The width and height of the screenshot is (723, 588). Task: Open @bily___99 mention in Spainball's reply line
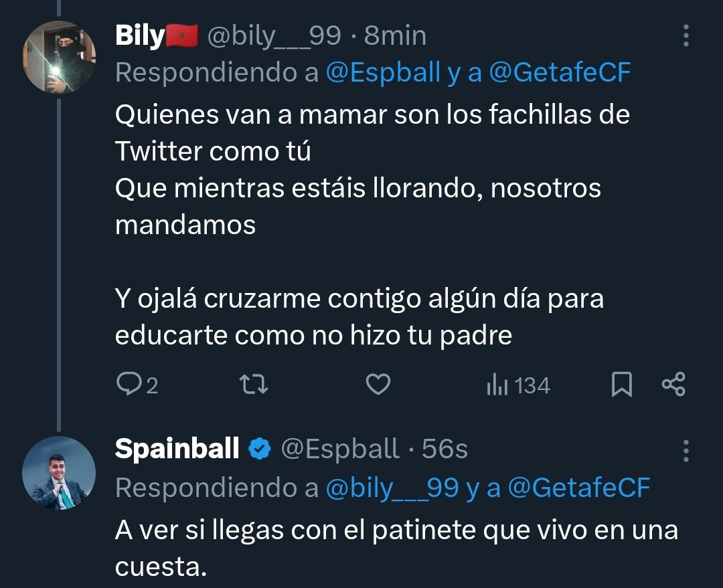(x=392, y=488)
